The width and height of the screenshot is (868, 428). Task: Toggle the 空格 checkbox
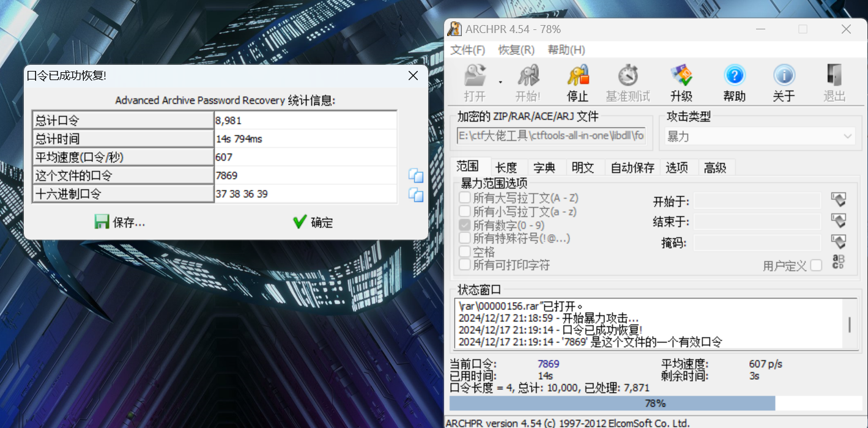(465, 251)
